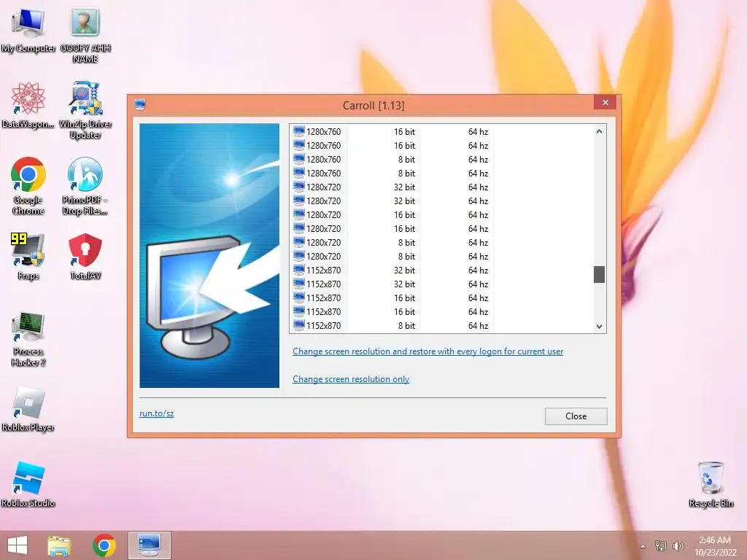Open the GOOFY AHH NAME user folder icon
Viewport: 747px width, 560px height.
(85, 34)
